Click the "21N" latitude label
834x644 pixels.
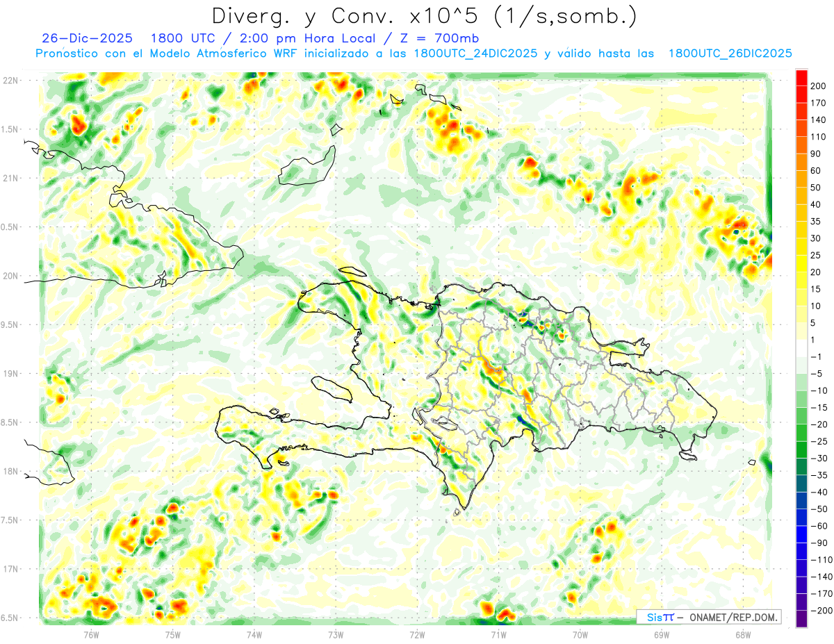point(10,178)
